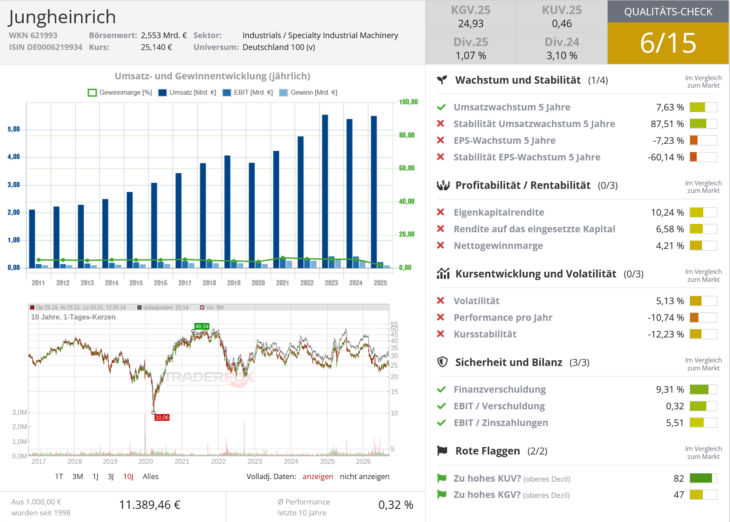This screenshot has width=730, height=522.
Task: Click the comparison bar for Zu hohes KUV?
Action: click(703, 478)
